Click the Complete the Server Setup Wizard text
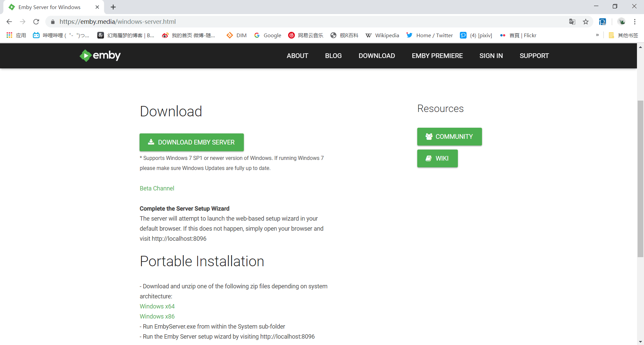Image resolution: width=644 pixels, height=345 pixels. pyautogui.click(x=184, y=209)
